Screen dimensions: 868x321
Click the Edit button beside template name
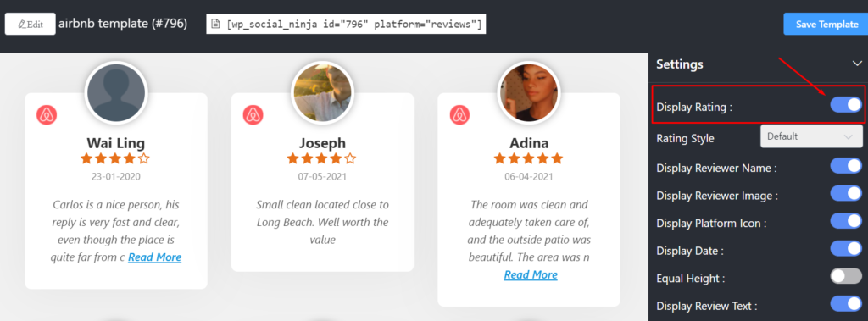[x=31, y=24]
